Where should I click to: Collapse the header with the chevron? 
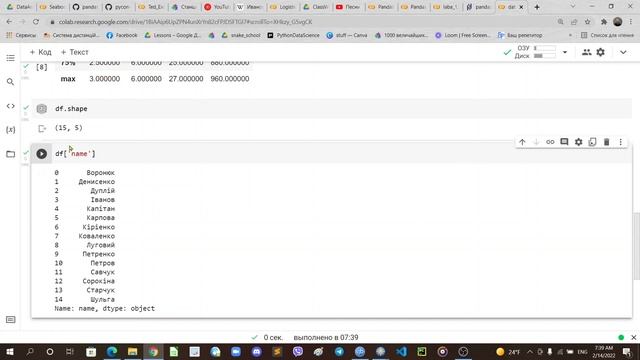623,52
